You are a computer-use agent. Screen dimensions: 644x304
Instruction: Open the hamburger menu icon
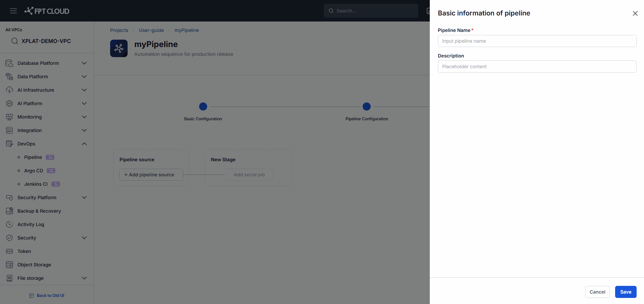click(13, 11)
